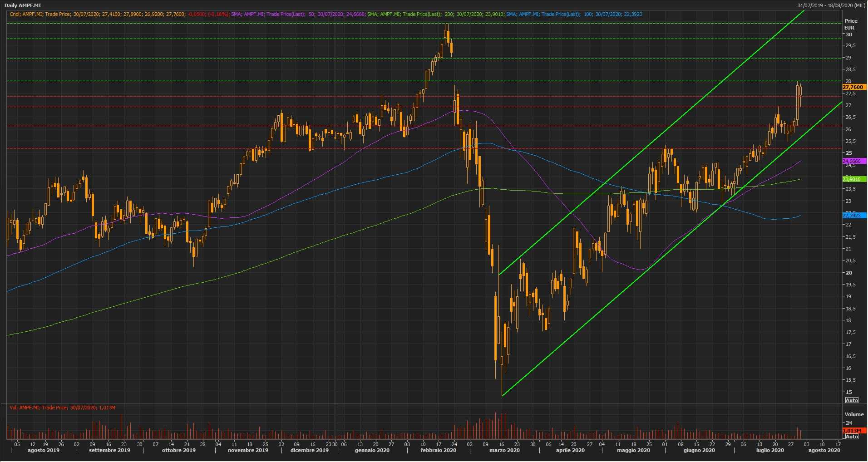Click the Price EUR axis label
The width and height of the screenshot is (868, 462).
851,24
